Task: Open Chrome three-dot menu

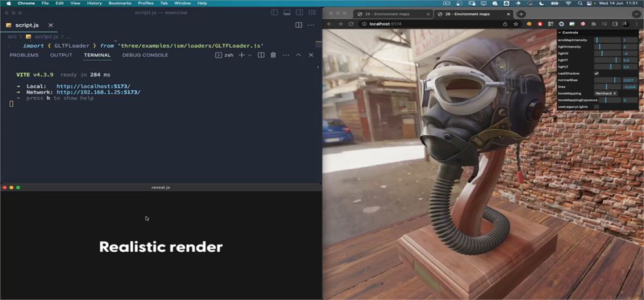Action: pos(638,24)
